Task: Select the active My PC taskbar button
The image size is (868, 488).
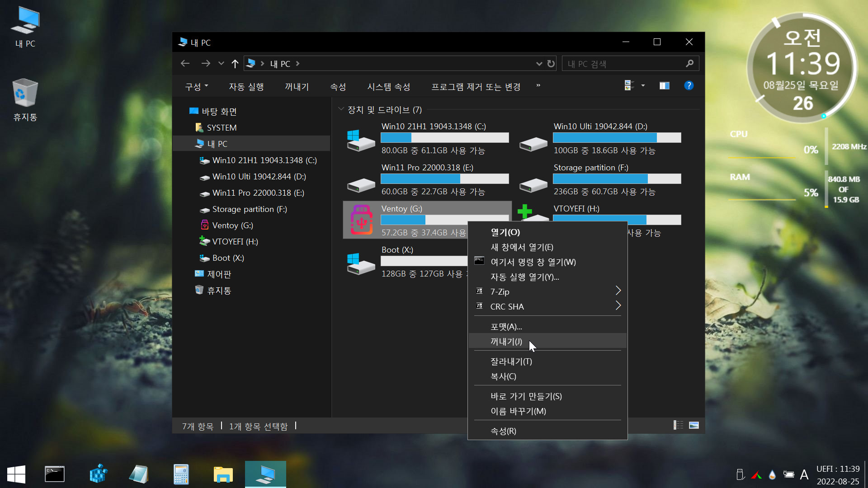Action: [265, 474]
